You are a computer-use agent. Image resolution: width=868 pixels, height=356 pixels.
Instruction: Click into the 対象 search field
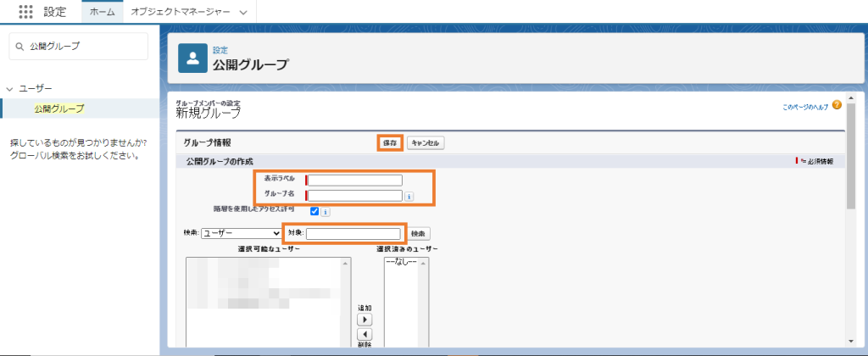tap(353, 234)
